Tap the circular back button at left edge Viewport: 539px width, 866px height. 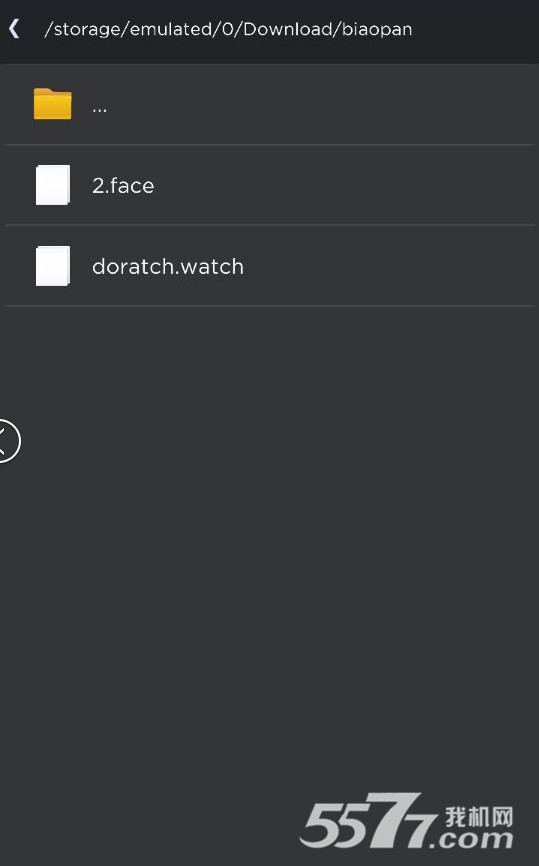9,441
